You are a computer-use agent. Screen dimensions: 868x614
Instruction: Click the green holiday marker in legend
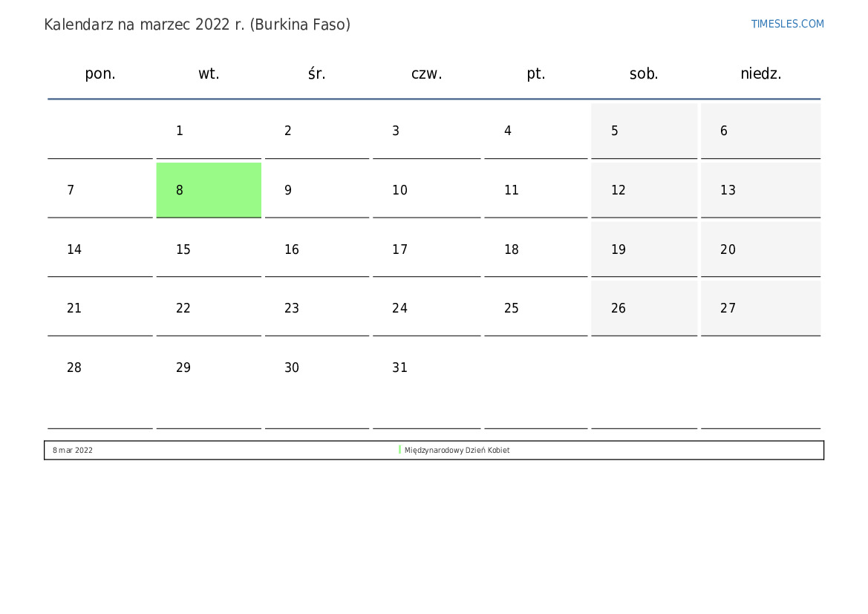click(399, 450)
